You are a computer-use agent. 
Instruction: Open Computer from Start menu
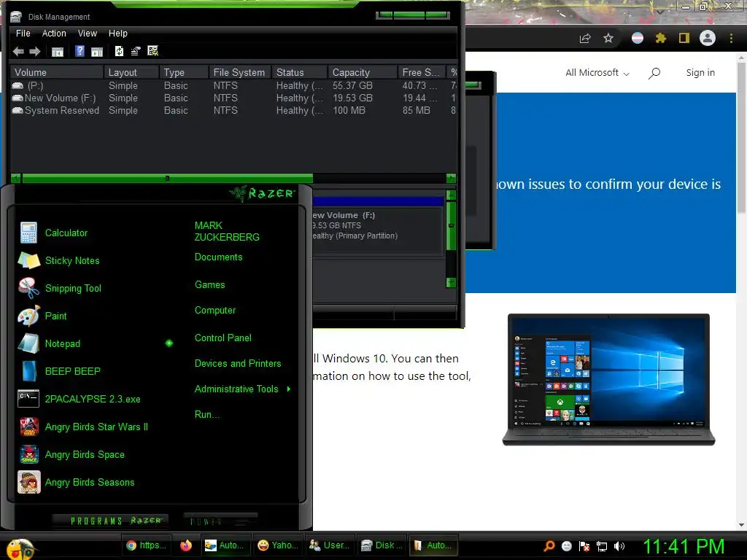pos(215,311)
